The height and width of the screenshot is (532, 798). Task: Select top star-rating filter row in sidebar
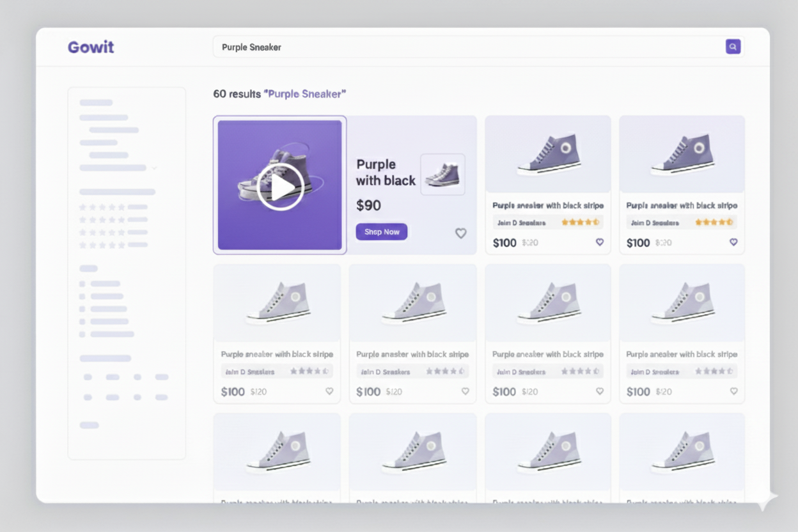tap(113, 207)
